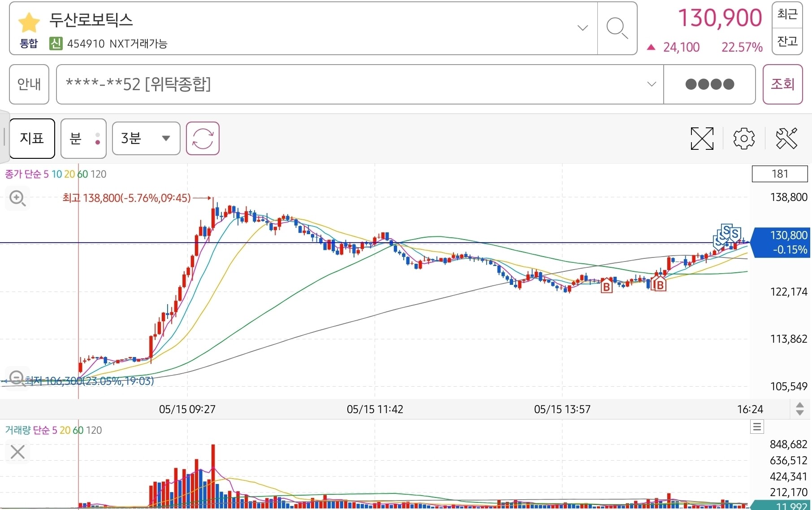Expand the 3분 interval dropdown
The width and height of the screenshot is (812, 510).
146,138
